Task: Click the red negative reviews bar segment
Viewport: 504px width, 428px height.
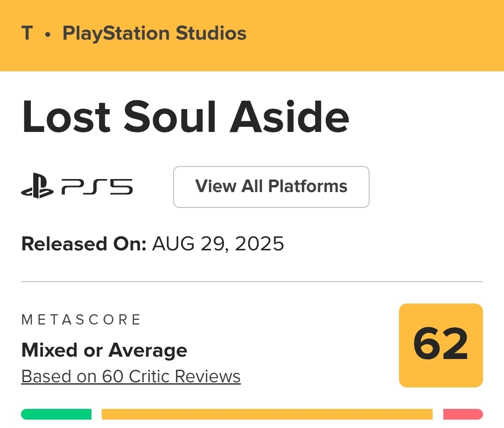Action: (462, 414)
